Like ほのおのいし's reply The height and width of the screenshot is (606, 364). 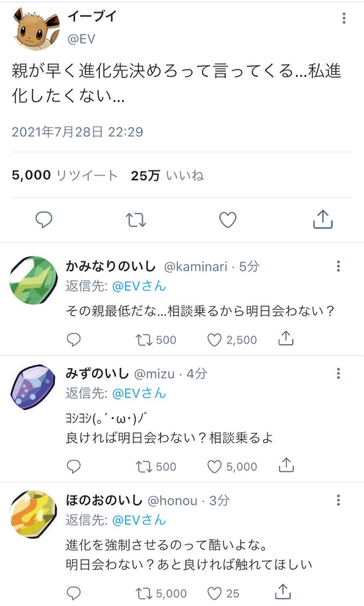(x=216, y=593)
